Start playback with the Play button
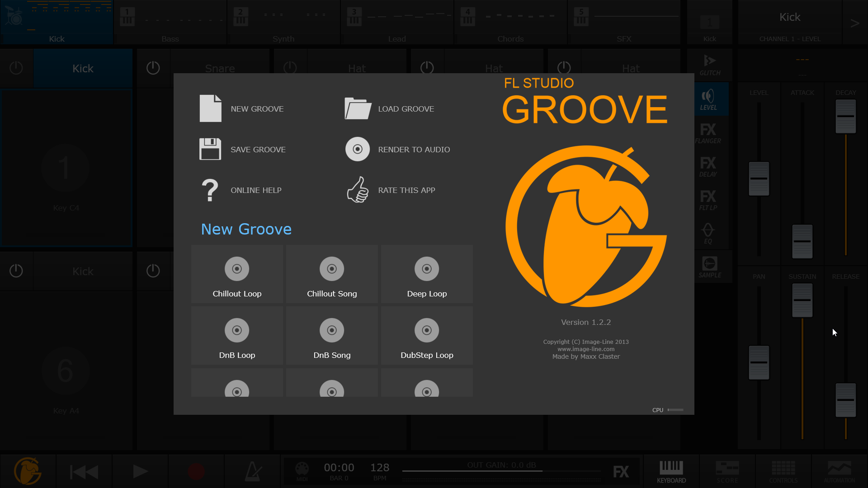The width and height of the screenshot is (868, 488). click(140, 472)
